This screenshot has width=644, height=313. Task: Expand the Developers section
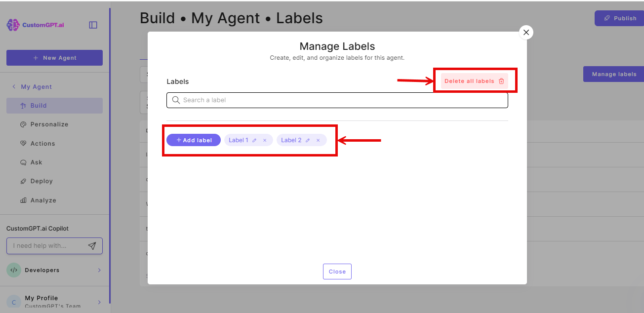(99, 270)
